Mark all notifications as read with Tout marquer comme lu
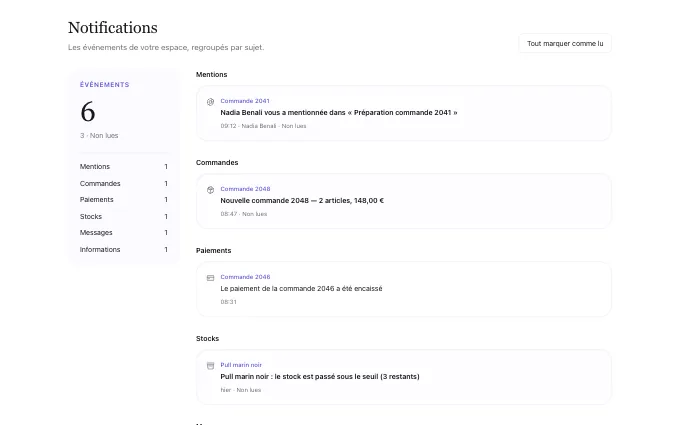Screen dimensions: 680x425 [x=565, y=43]
